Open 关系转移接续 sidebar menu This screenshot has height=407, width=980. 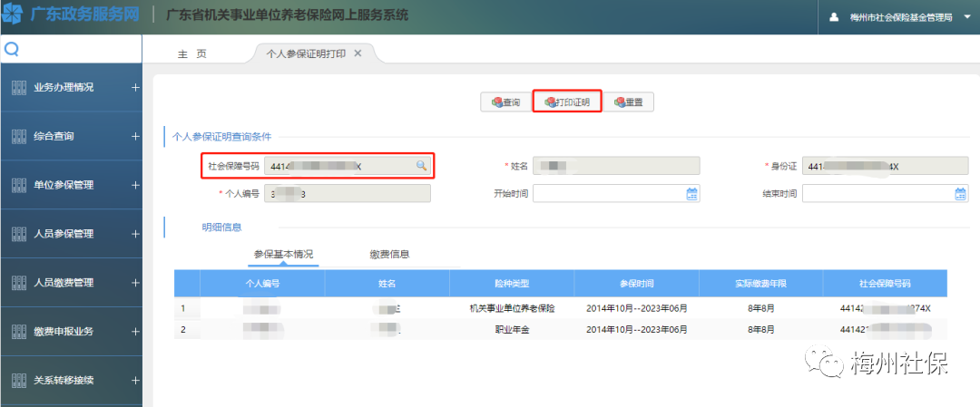click(71, 380)
